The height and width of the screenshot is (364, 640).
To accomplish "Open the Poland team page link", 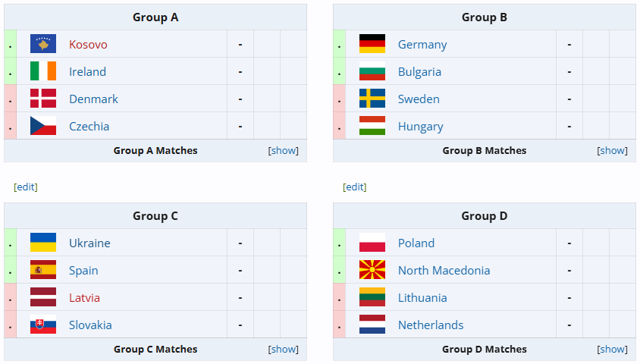I will [x=416, y=243].
